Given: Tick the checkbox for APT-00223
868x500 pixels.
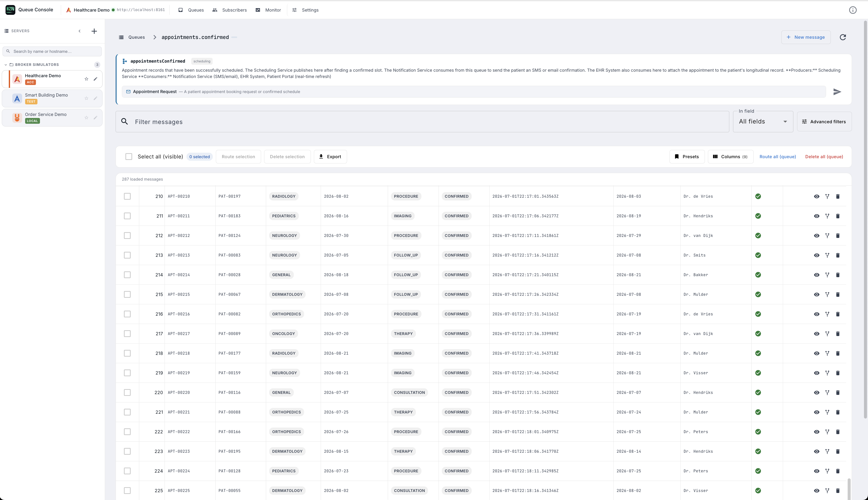Looking at the screenshot, I should 127,451.
